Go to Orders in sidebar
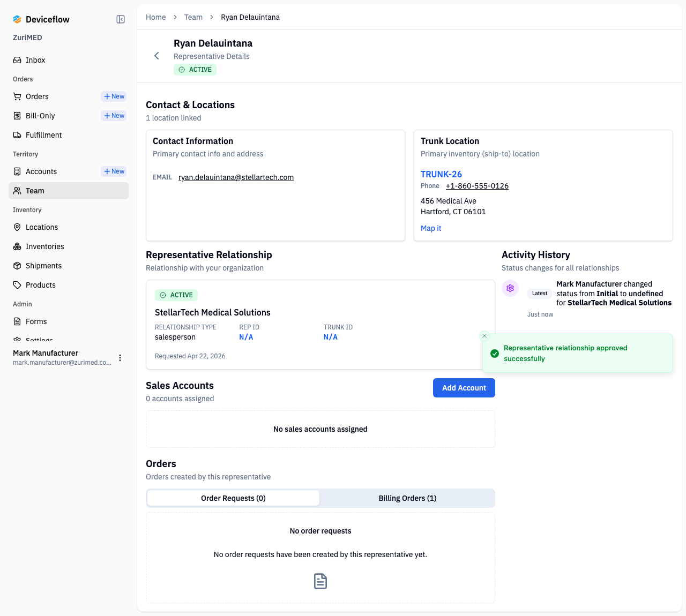686x616 pixels. coord(37,96)
